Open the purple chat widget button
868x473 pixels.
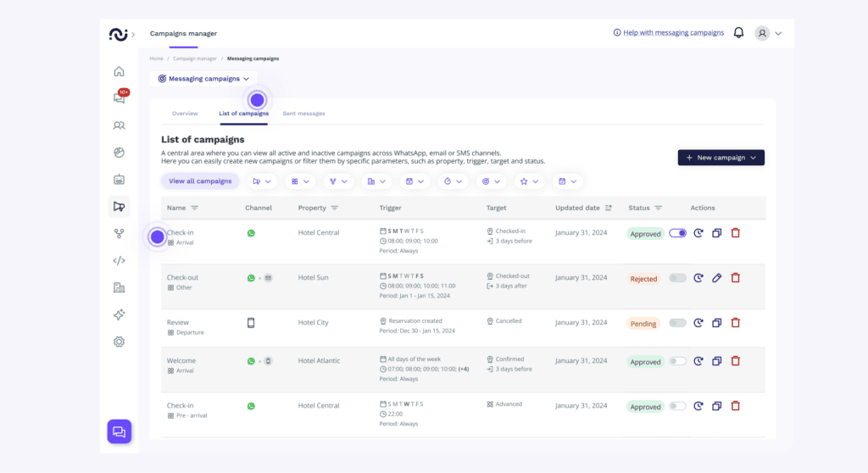[x=119, y=431]
